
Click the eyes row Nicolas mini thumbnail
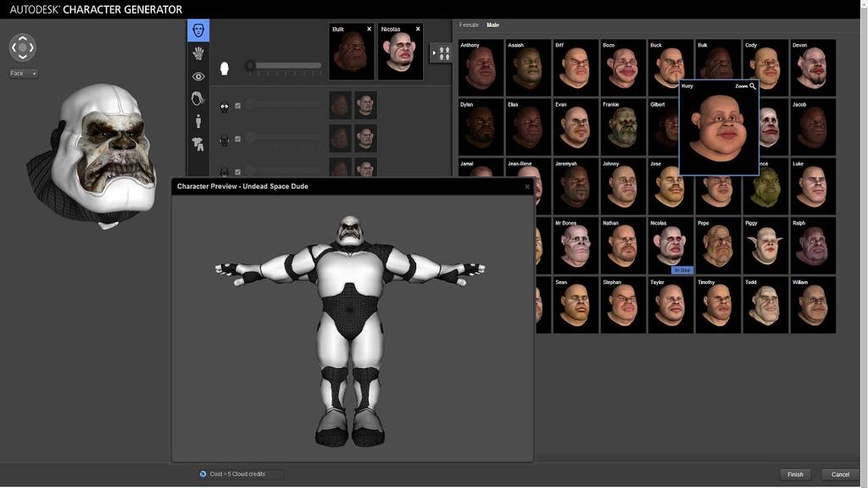click(x=365, y=105)
